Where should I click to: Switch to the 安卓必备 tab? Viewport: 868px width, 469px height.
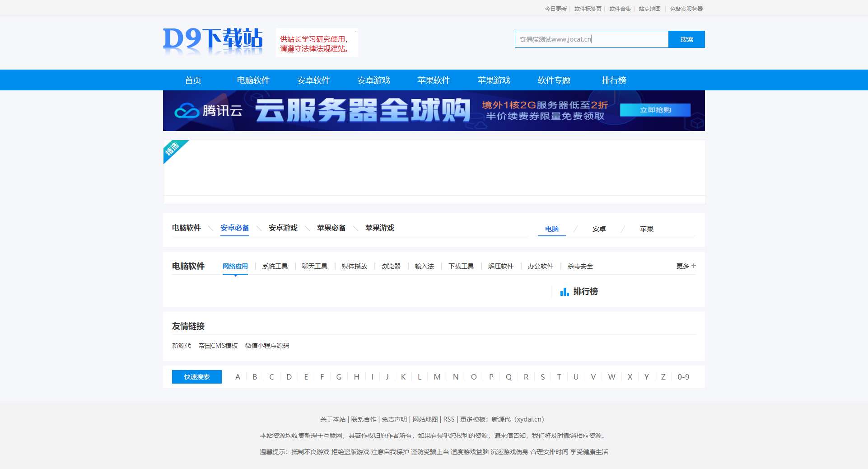pyautogui.click(x=234, y=228)
